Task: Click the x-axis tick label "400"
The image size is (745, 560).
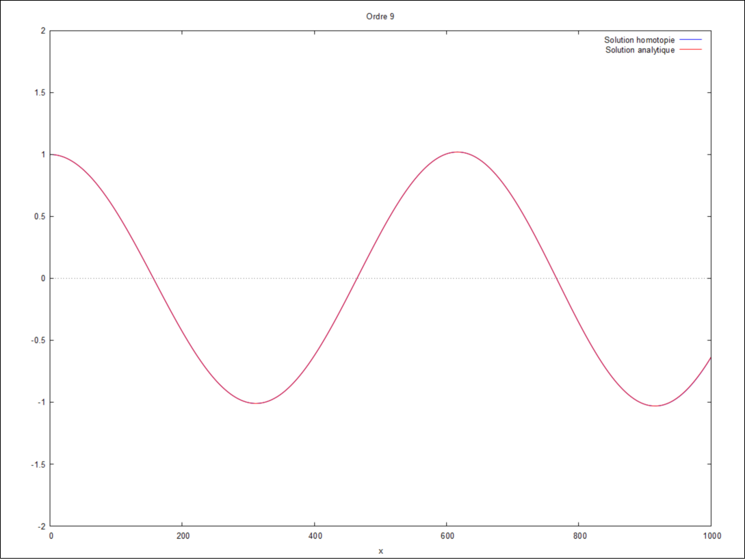Action: click(315, 536)
